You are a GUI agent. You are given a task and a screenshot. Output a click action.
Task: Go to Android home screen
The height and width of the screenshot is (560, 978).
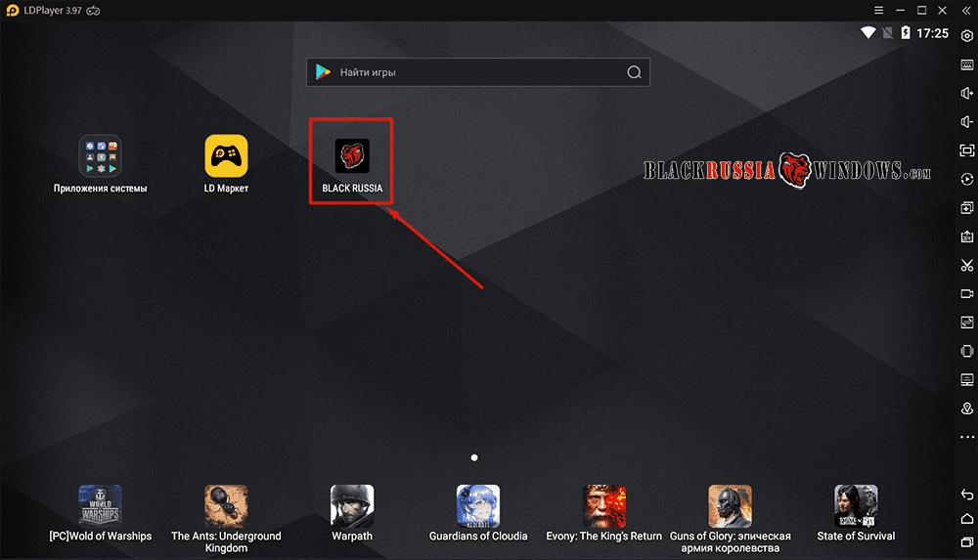tap(967, 519)
